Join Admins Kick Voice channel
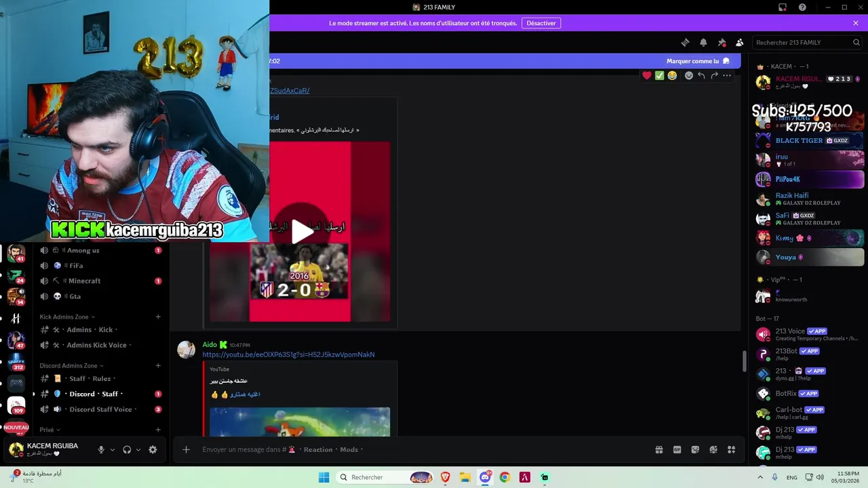868x488 pixels. pos(100,345)
